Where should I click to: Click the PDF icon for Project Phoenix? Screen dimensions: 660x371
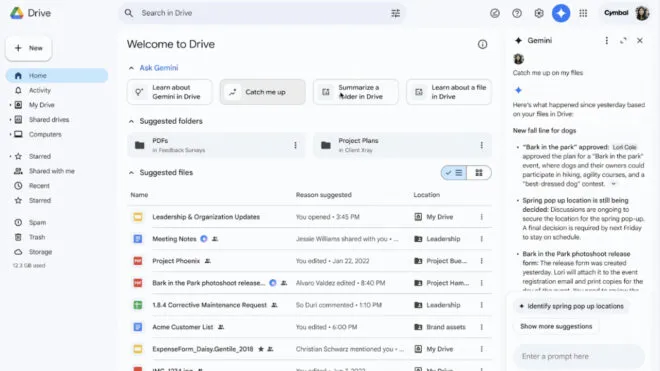coord(138,261)
